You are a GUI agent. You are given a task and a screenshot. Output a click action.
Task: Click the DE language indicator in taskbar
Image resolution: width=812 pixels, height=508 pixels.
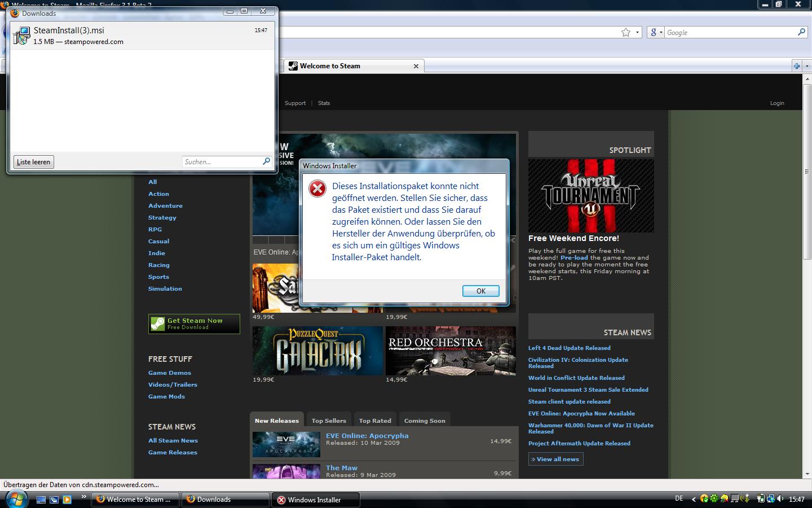[x=679, y=498]
